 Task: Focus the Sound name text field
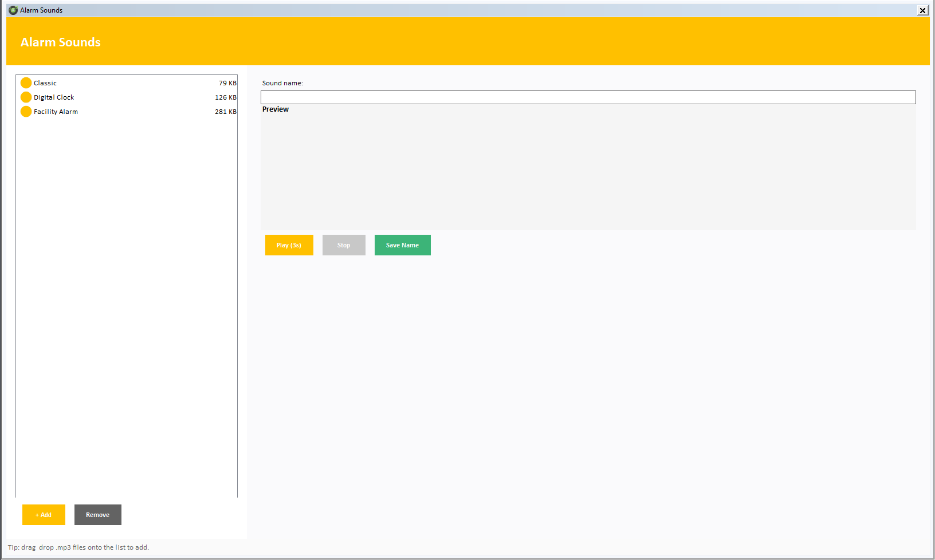tap(588, 97)
